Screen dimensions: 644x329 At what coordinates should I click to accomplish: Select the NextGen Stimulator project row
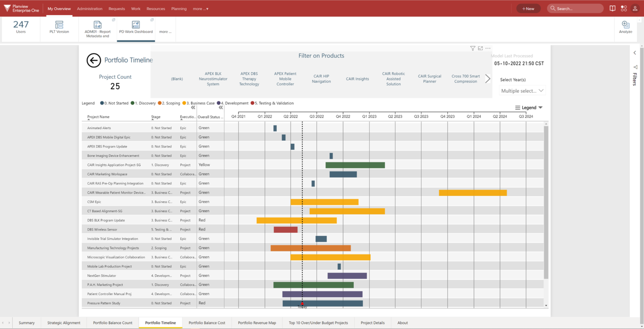tap(313, 275)
